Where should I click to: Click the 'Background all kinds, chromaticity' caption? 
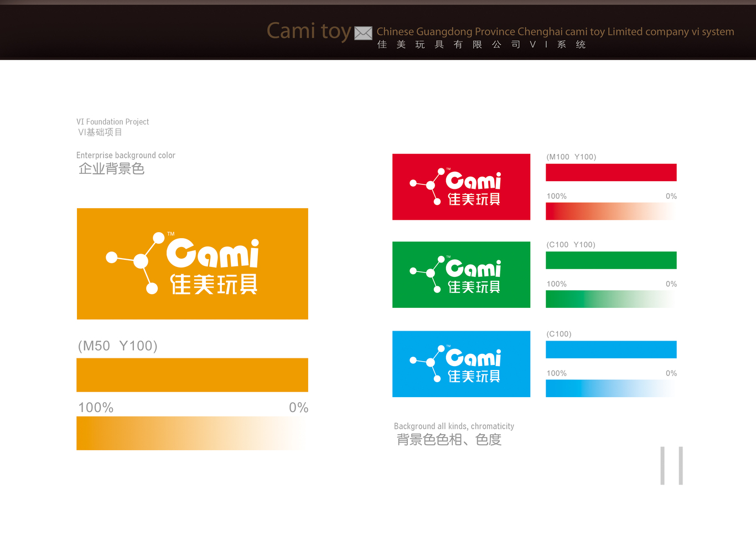[x=454, y=426]
